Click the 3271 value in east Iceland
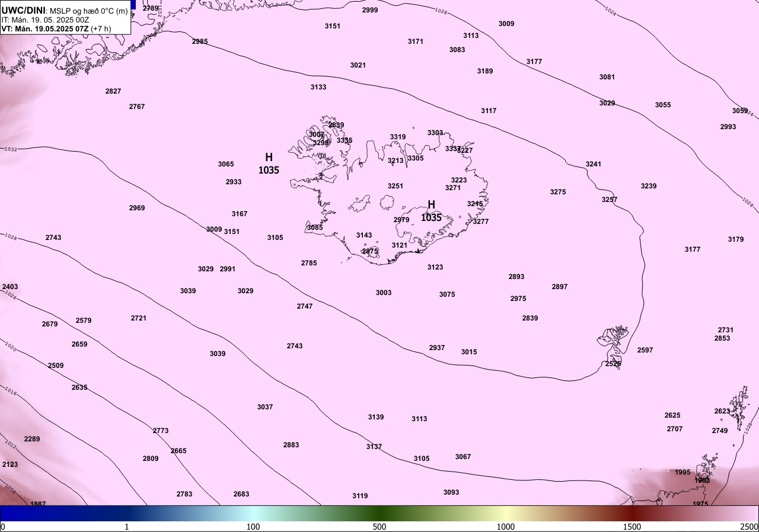The width and height of the screenshot is (759, 532). tap(453, 188)
